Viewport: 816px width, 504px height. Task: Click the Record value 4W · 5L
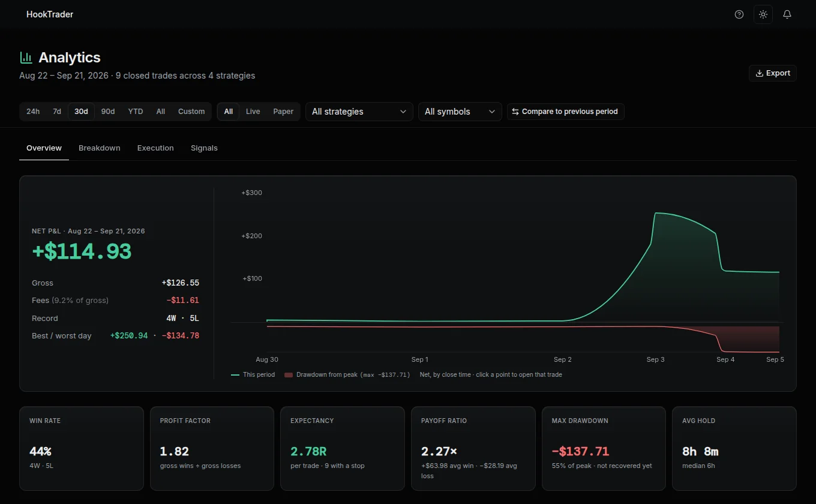pyautogui.click(x=182, y=319)
